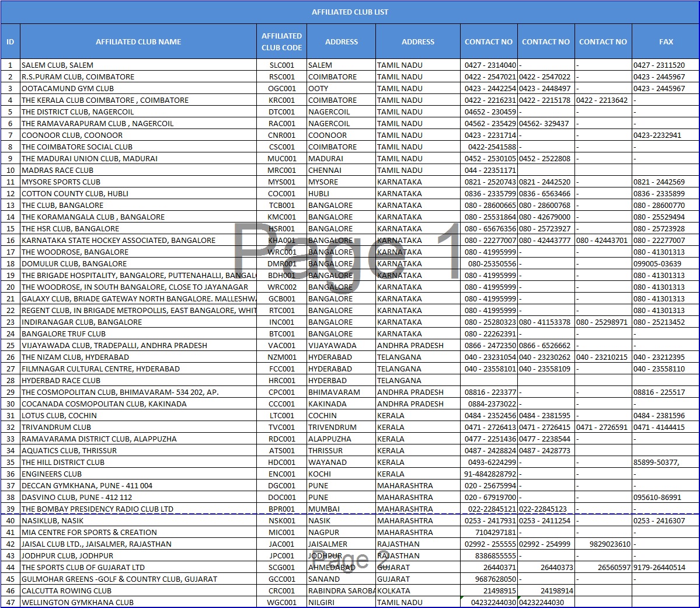The height and width of the screenshot is (608, 700).
Task: Click contact number 7104297181
Action: 496,532
